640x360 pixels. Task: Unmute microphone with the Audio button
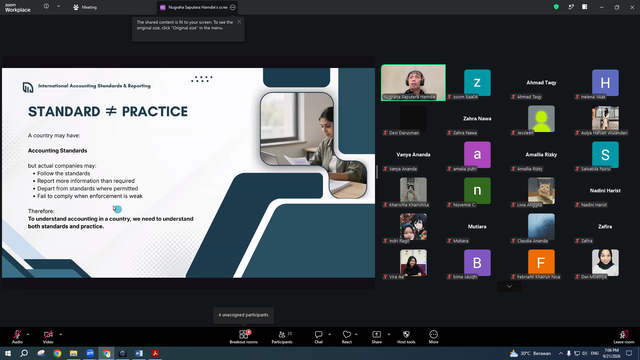pos(17,337)
